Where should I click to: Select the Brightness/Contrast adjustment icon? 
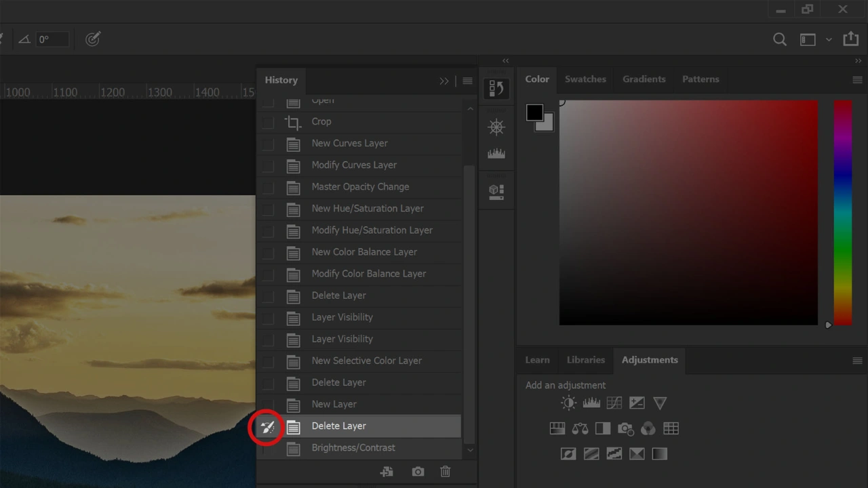click(x=568, y=403)
